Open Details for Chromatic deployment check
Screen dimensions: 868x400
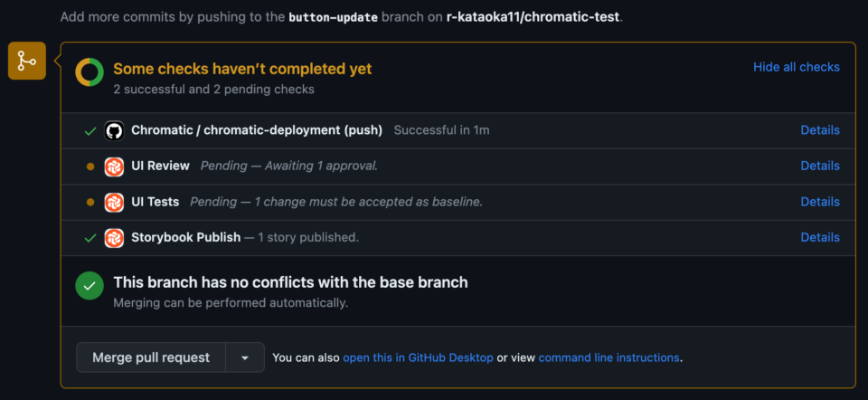pyautogui.click(x=820, y=130)
